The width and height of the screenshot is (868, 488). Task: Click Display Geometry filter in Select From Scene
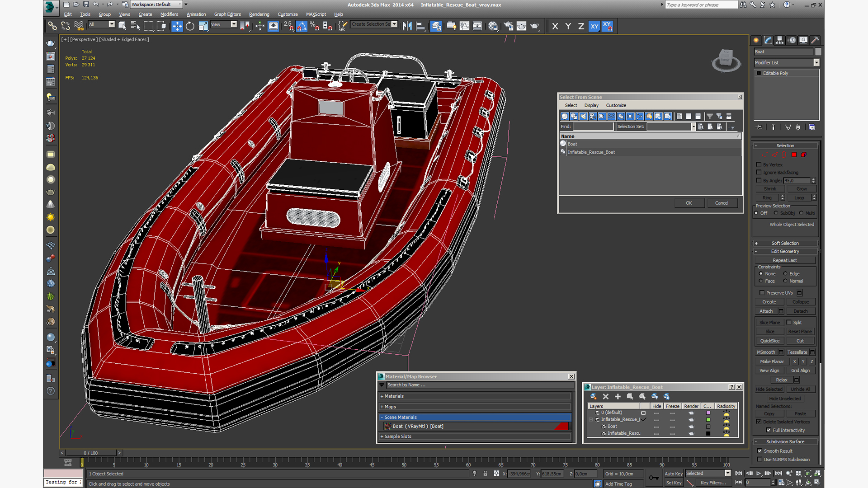pyautogui.click(x=565, y=117)
